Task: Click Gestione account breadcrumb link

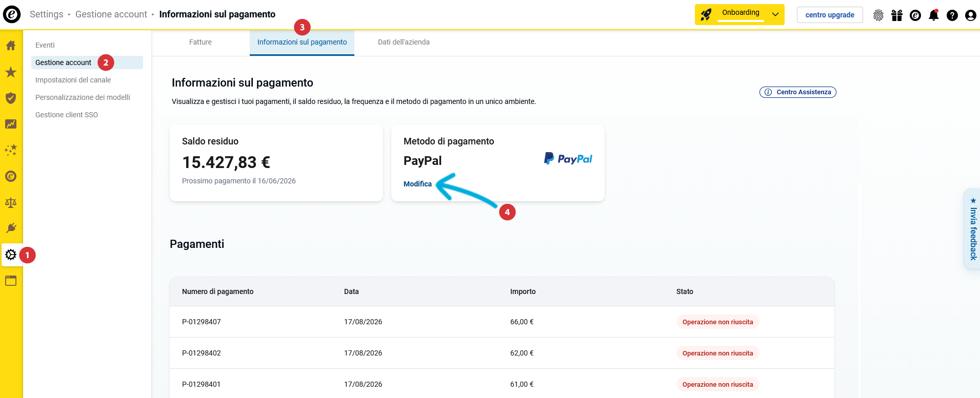Action: pos(111,14)
